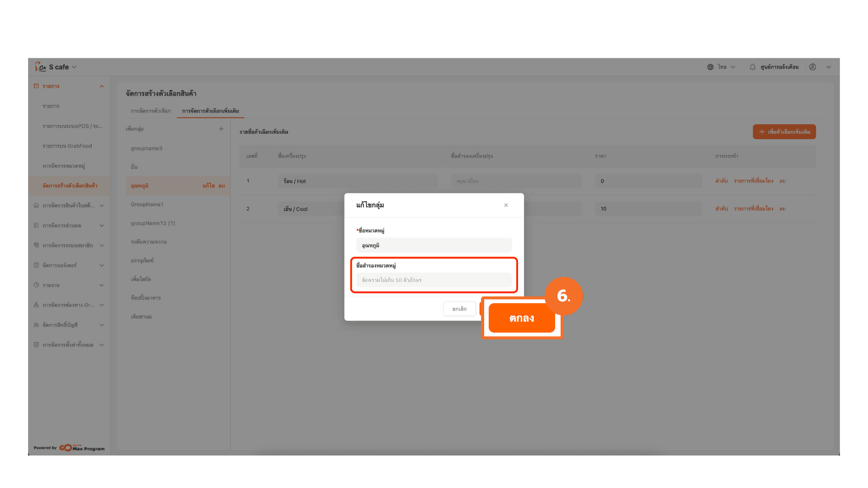The height and width of the screenshot is (488, 868).
Task: Collapse the รายการ sidebar section
Action: [102, 86]
